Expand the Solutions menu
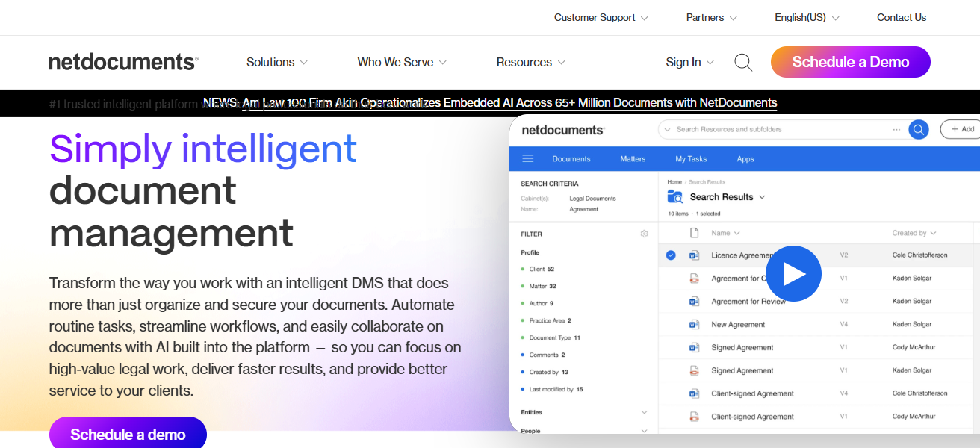Viewport: 980px width, 448px height. click(277, 63)
